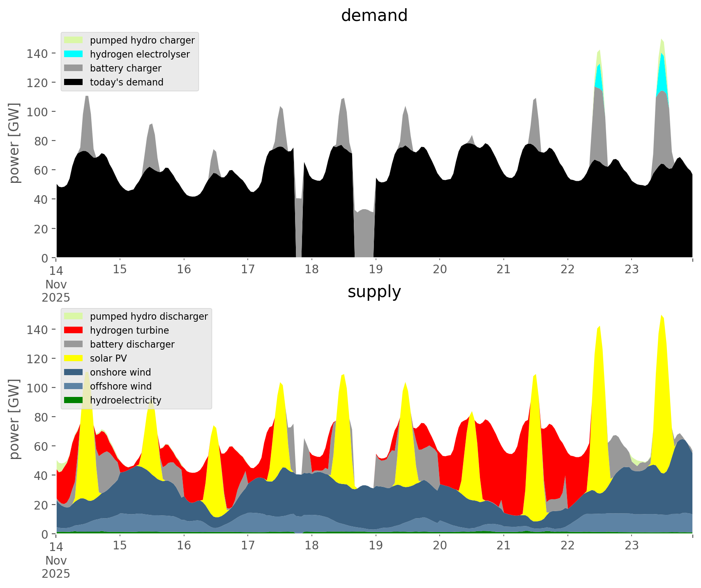Click the "supply" chart title

tap(374, 292)
